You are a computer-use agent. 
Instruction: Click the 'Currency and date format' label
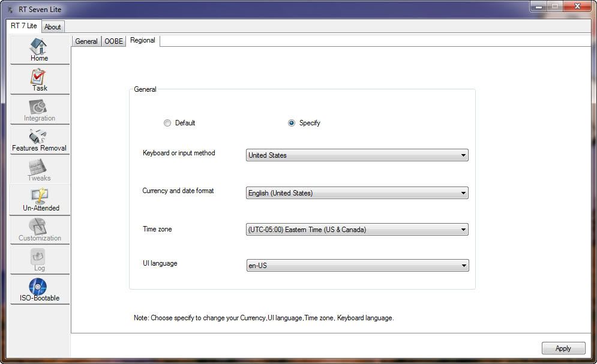[178, 191]
